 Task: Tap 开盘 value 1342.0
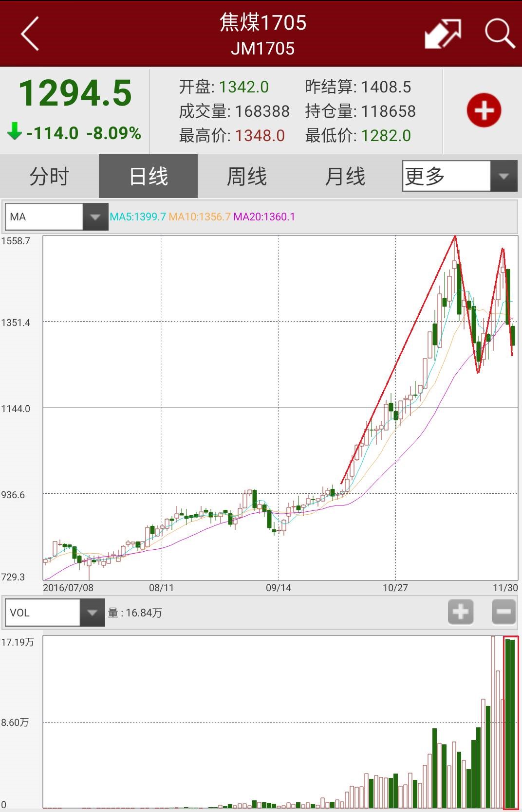click(243, 87)
